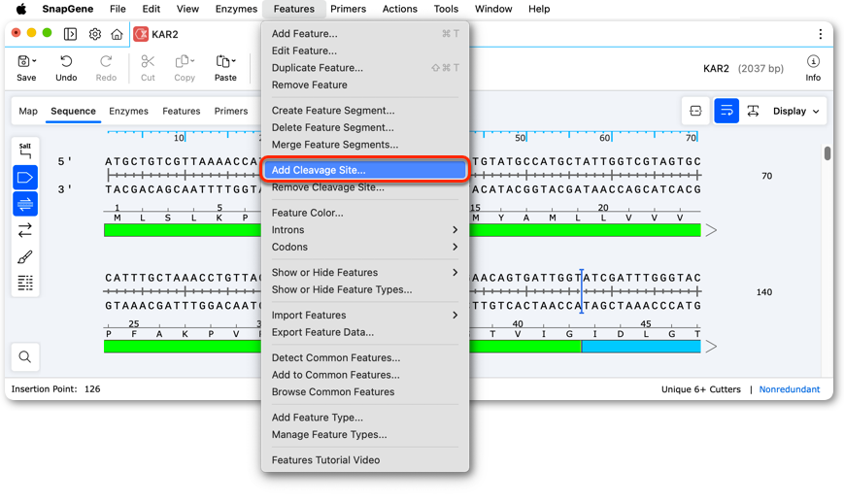Click the Redo icon

(106, 61)
